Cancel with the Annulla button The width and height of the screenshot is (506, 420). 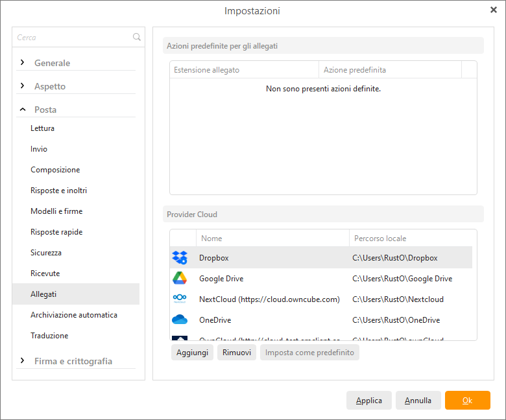(418, 401)
